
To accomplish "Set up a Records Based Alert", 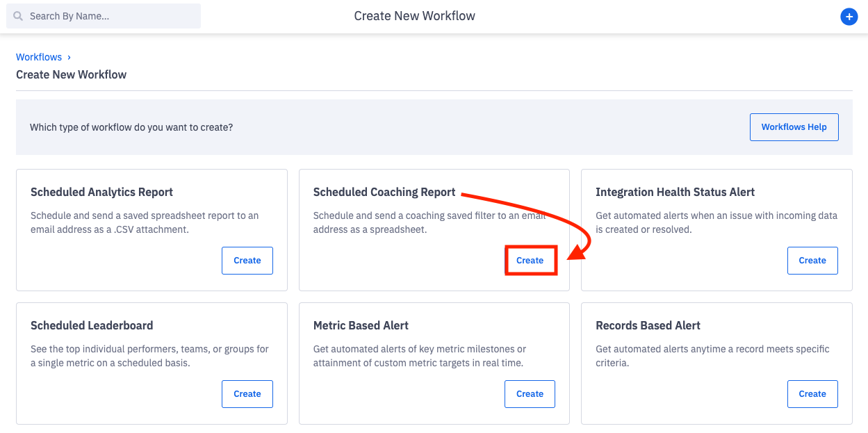I will 812,393.
